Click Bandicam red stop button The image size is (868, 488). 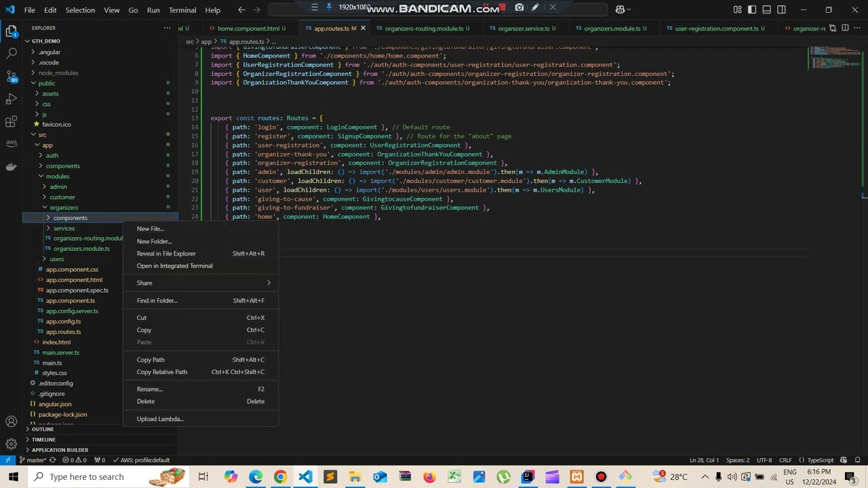click(504, 8)
